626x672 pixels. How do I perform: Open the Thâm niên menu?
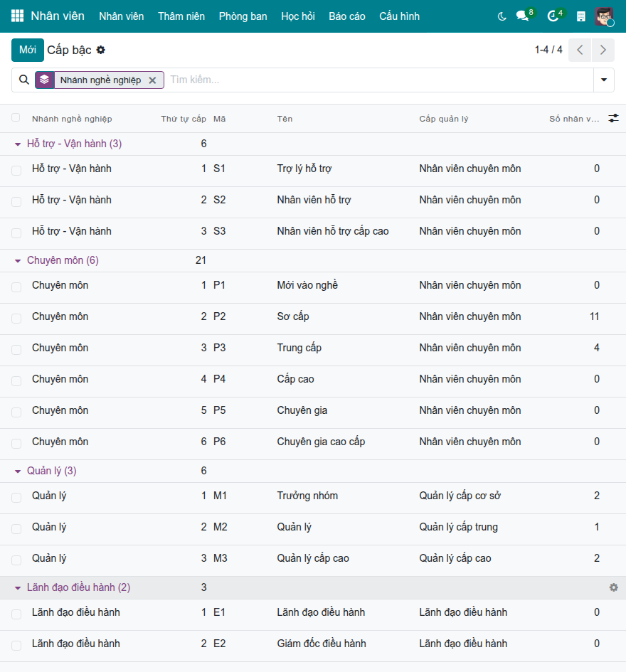pyautogui.click(x=181, y=16)
